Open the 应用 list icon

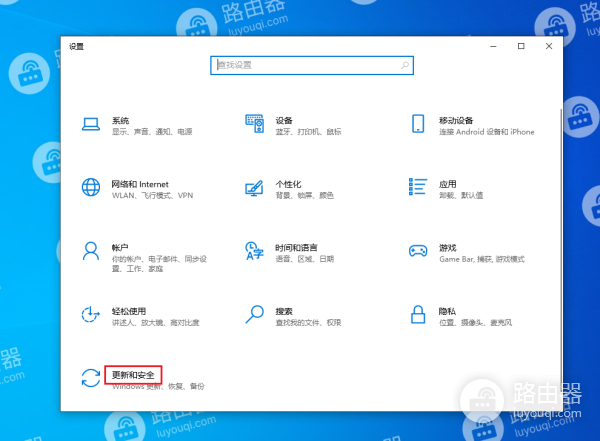point(418,186)
